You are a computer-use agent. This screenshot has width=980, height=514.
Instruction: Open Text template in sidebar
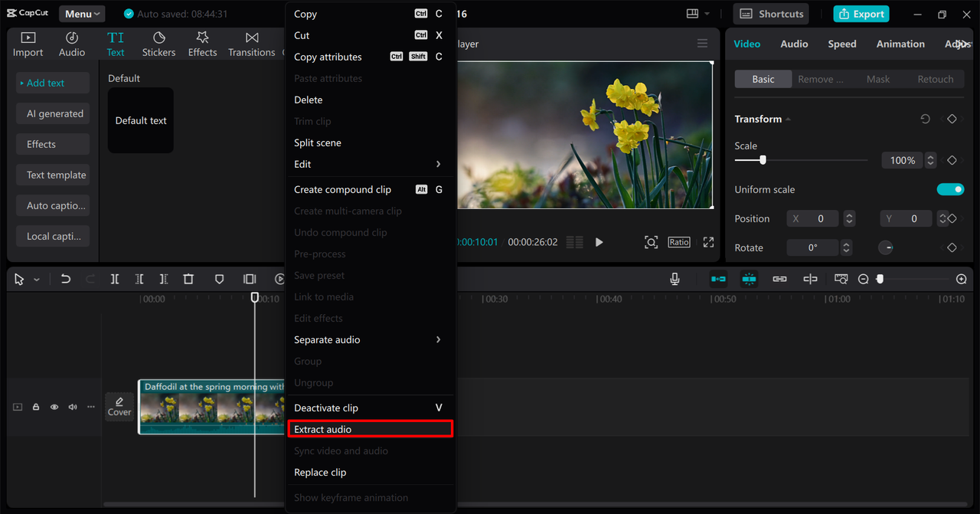53,175
